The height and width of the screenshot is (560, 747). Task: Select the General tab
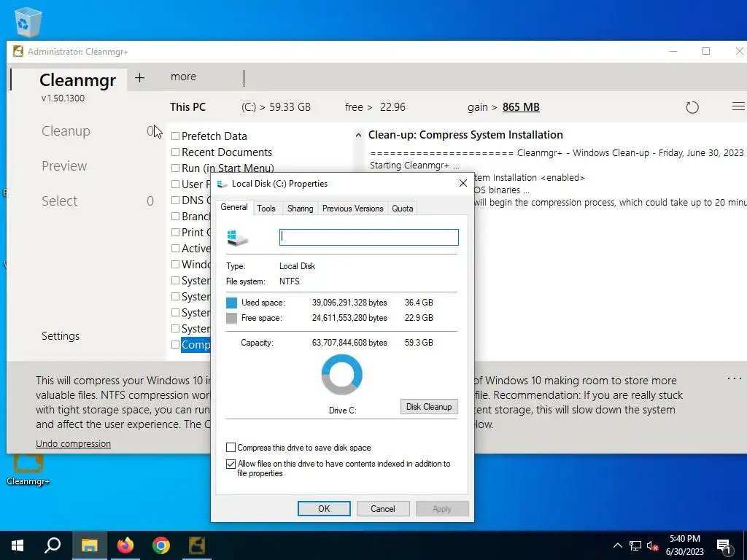click(234, 207)
